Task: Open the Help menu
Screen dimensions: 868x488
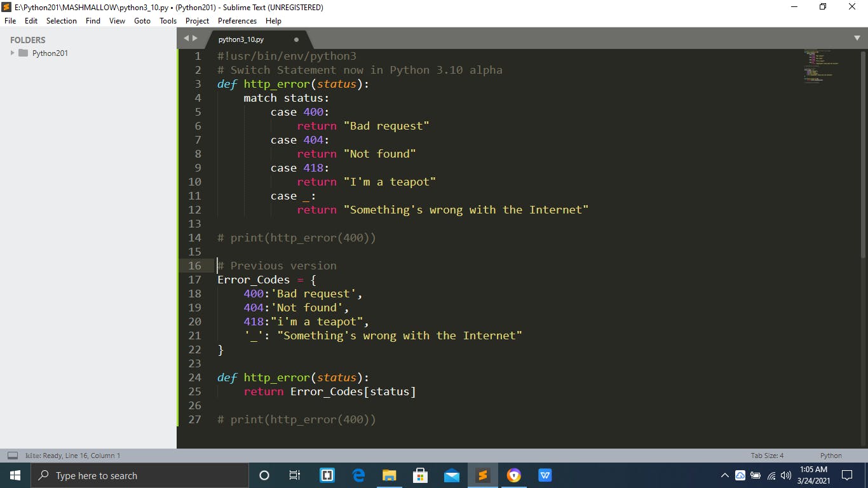Action: point(273,21)
